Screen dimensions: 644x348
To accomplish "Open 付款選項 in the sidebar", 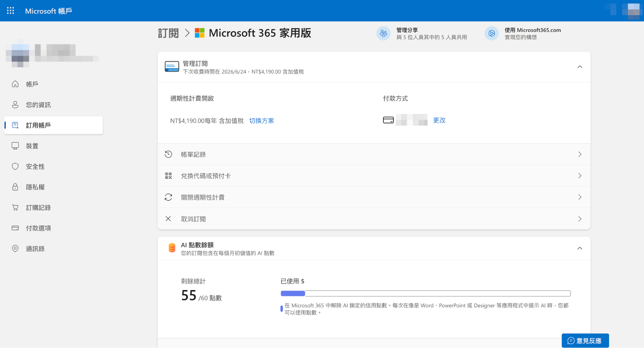I will pos(53,228).
